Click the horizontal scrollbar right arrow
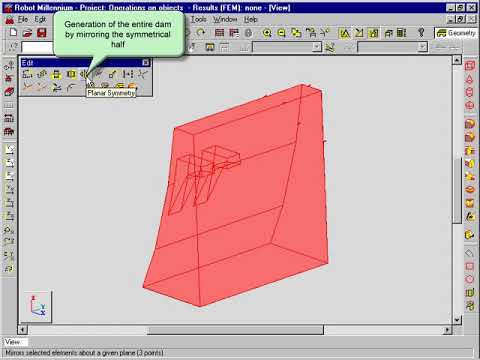The width and height of the screenshot is (480, 360). (x=448, y=330)
